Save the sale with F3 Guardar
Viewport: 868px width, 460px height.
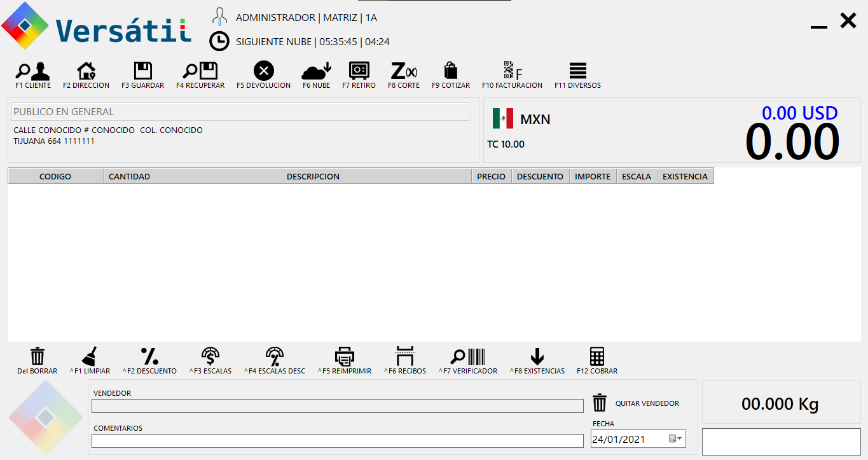click(x=142, y=71)
